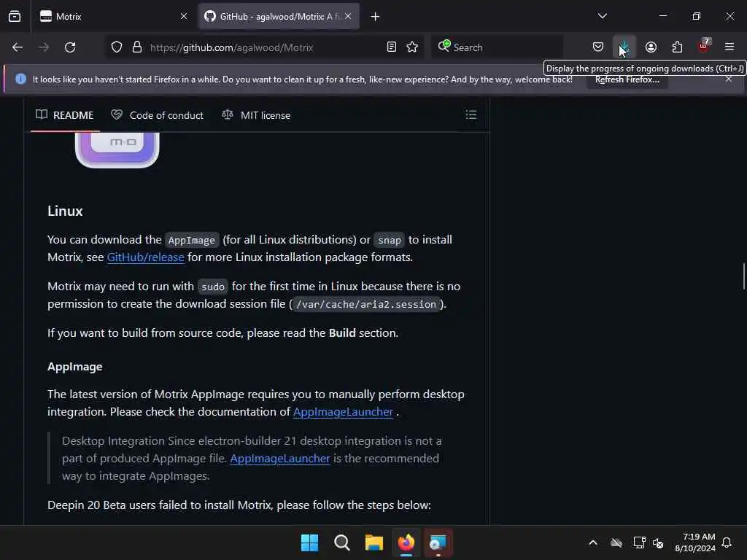Open the clock showing 7:19 AM
747x560 pixels.
[695, 542]
